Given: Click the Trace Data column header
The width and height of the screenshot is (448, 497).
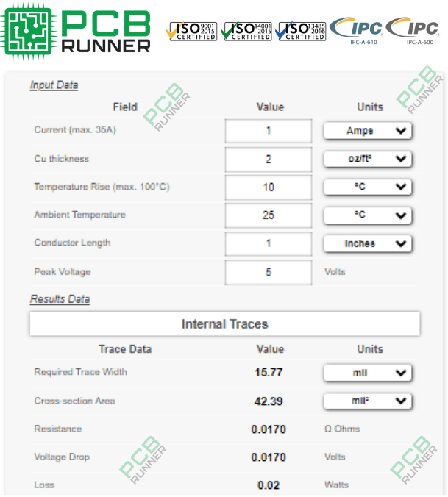Looking at the screenshot, I should [x=125, y=349].
